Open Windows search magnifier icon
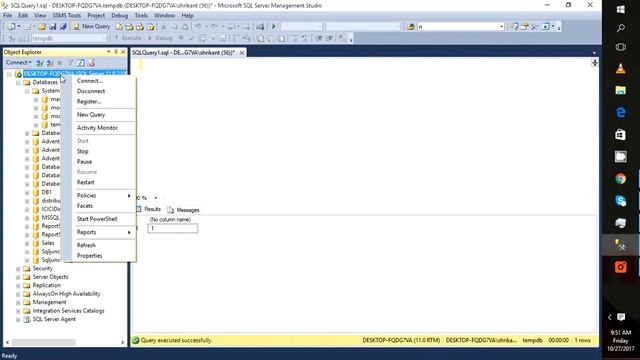This screenshot has height=360, width=640. pyautogui.click(x=620, y=28)
